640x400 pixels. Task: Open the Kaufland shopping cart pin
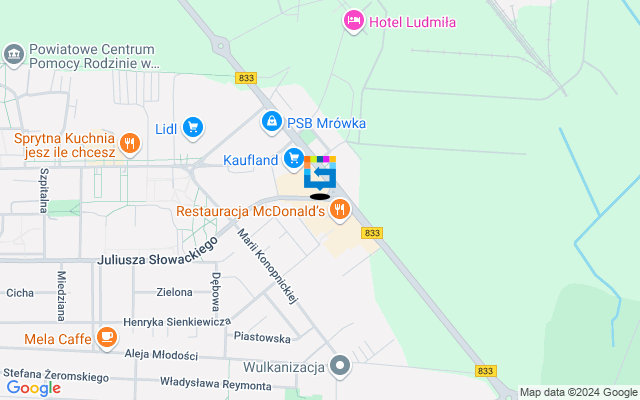[x=293, y=158]
